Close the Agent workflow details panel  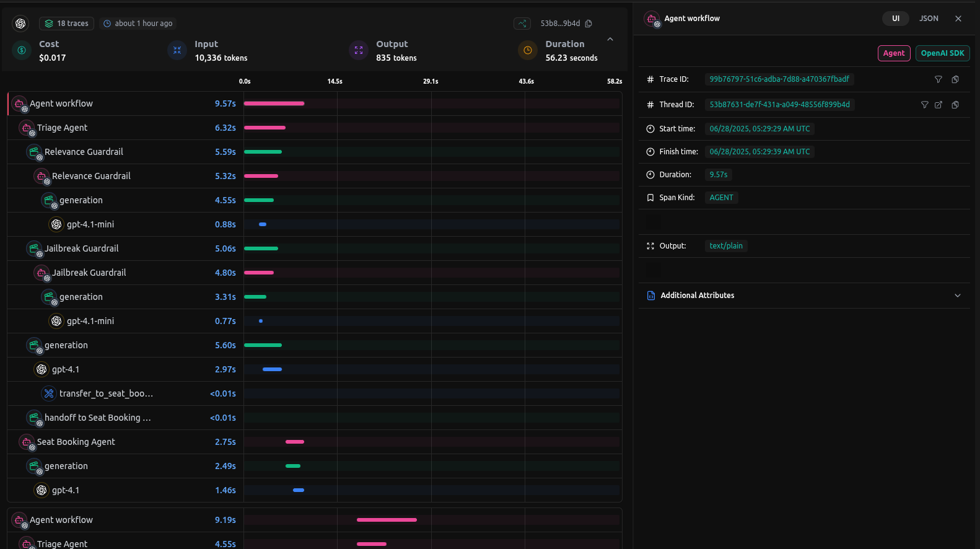click(958, 19)
